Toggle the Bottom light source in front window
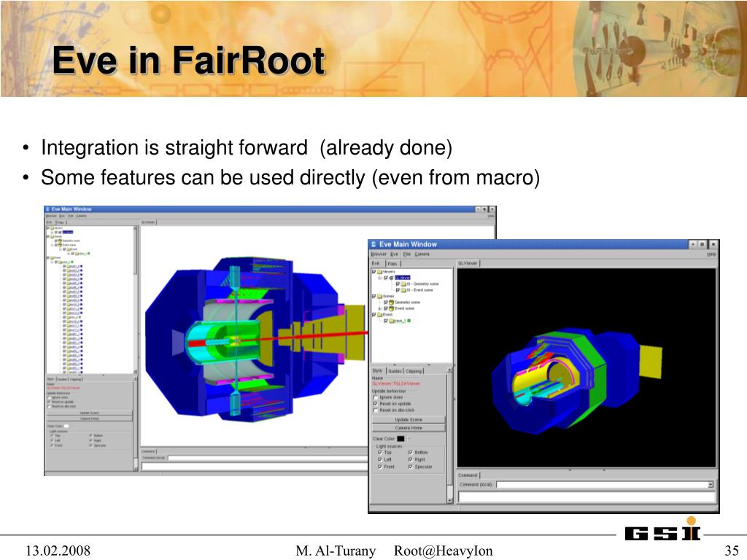Image resolution: width=747 pixels, height=560 pixels. [411, 452]
